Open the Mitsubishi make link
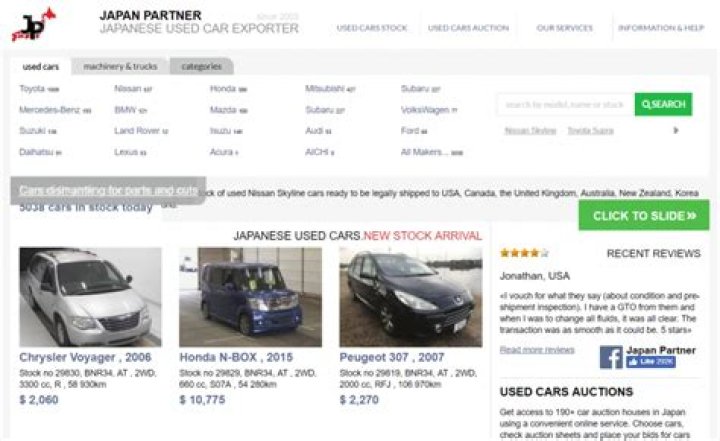The image size is (720, 441). click(x=330, y=89)
